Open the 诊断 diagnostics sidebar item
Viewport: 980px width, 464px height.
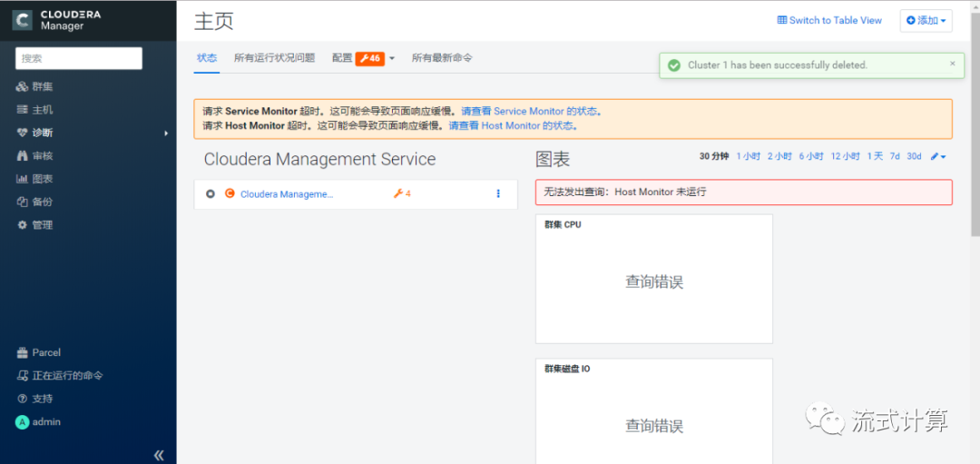tap(35, 133)
